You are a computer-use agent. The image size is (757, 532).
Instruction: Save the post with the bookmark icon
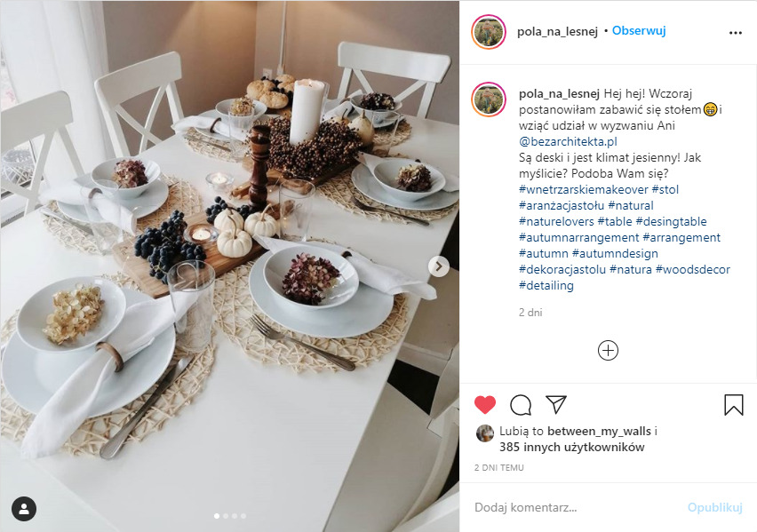pos(733,405)
